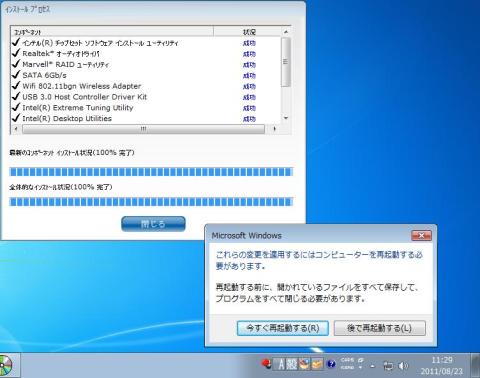Click horizontal scrollbar right arrow
This screenshot has width=480, height=378.
(x=274, y=129)
